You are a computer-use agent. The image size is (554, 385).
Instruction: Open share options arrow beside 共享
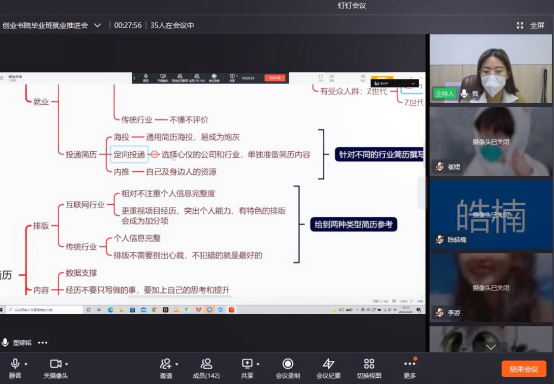coord(258,364)
